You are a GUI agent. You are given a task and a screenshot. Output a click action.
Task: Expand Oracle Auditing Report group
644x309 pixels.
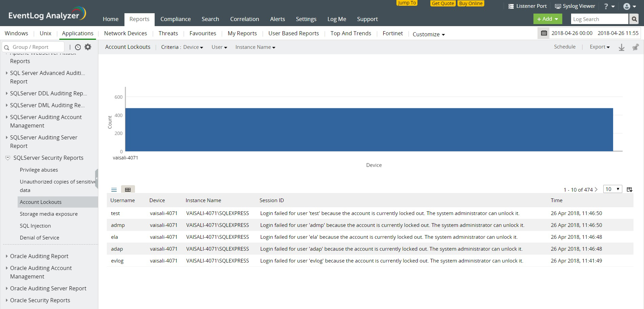point(7,256)
